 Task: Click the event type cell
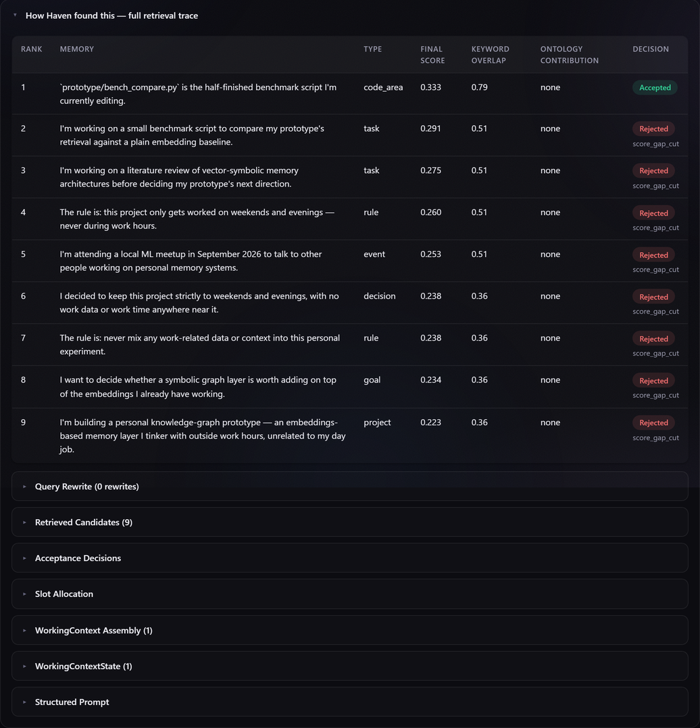(374, 254)
